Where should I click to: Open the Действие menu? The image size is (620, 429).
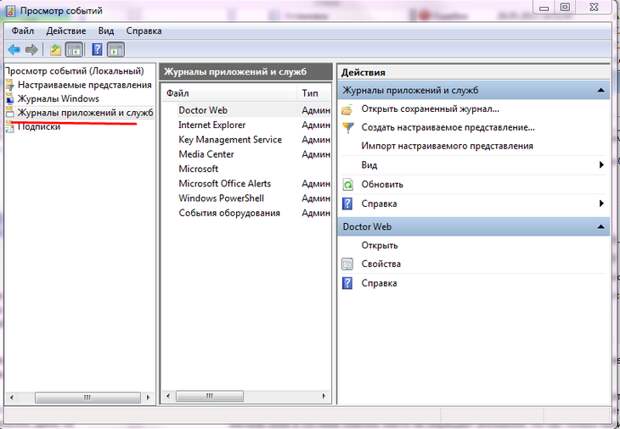point(66,31)
